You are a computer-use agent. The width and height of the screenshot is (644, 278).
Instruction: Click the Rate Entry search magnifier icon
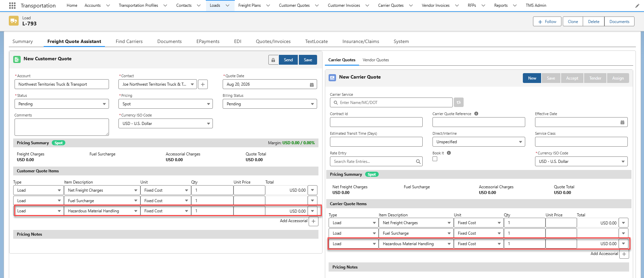pyautogui.click(x=418, y=162)
